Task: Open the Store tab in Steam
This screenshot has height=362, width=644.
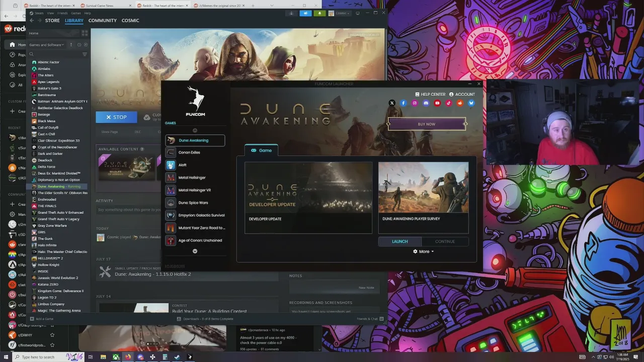Action: pos(52,21)
